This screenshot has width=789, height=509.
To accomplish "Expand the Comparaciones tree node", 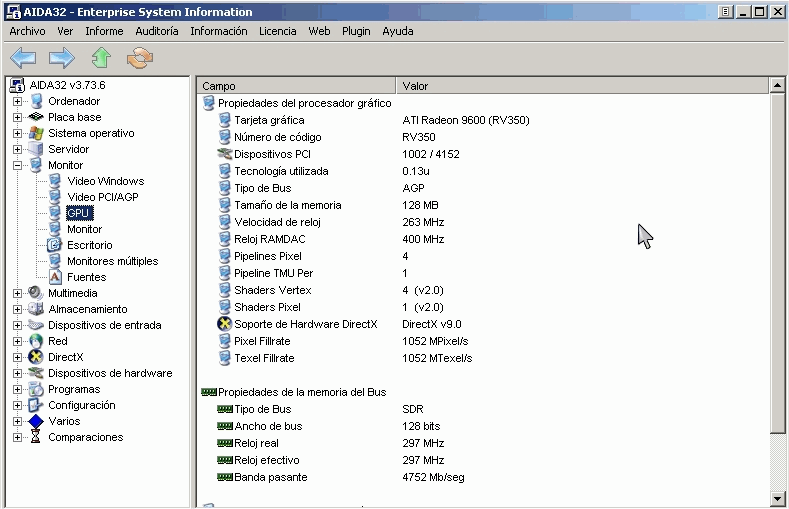I will tap(18, 437).
